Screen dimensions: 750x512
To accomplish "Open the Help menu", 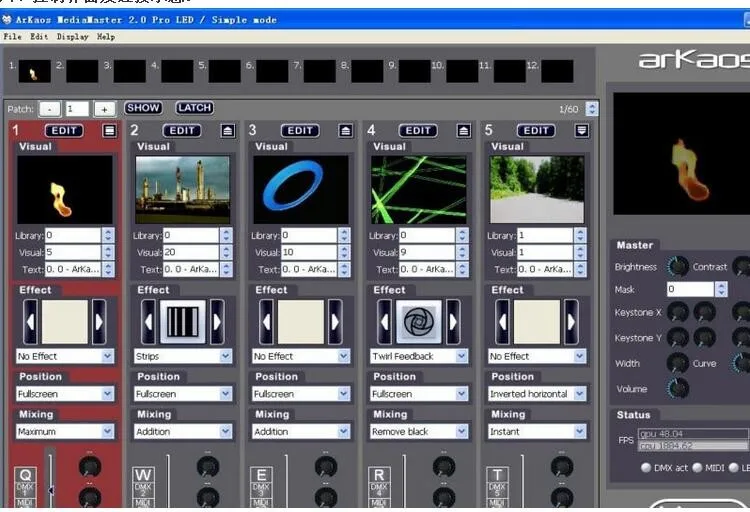I will pyautogui.click(x=106, y=36).
